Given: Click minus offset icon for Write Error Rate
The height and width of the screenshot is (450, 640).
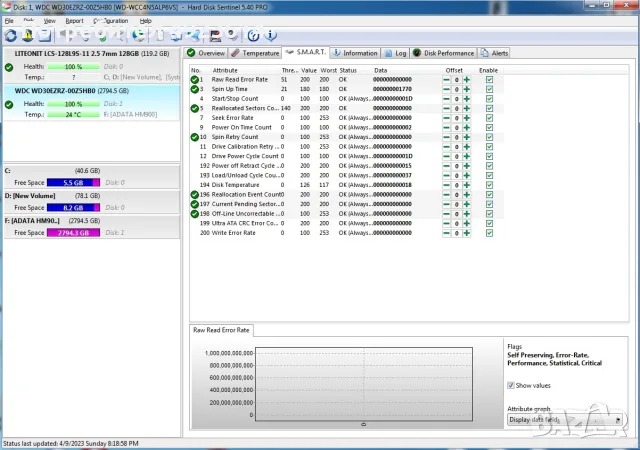Looking at the screenshot, I should click(x=447, y=233).
